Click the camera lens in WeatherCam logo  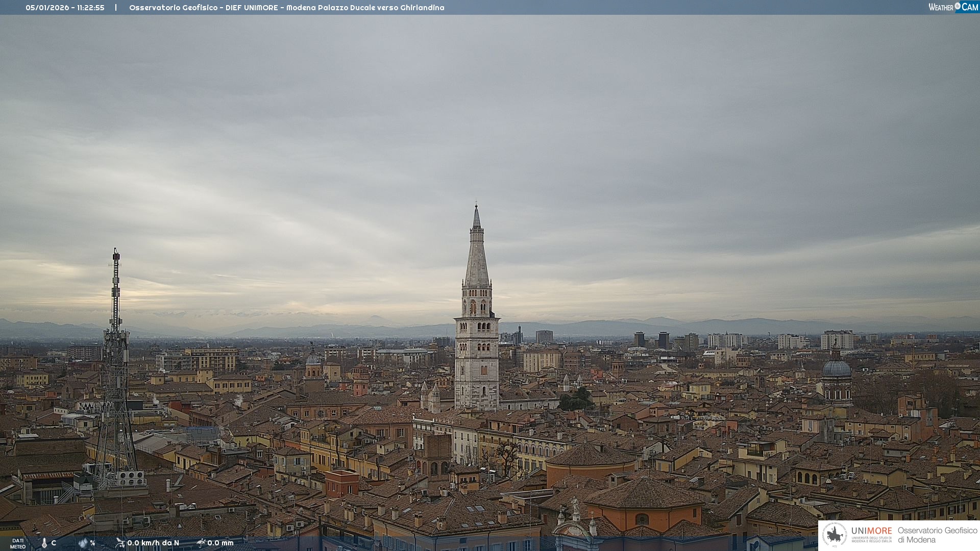tap(957, 6)
